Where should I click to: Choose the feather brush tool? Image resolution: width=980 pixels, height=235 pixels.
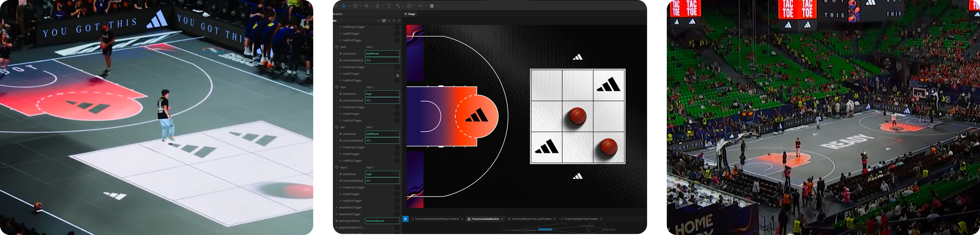point(398,6)
